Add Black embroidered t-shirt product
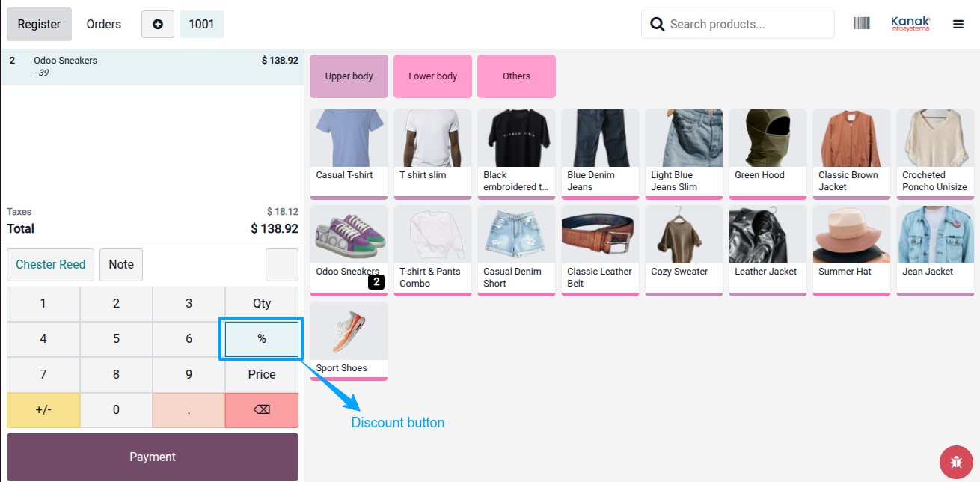The image size is (980, 482). click(x=516, y=154)
